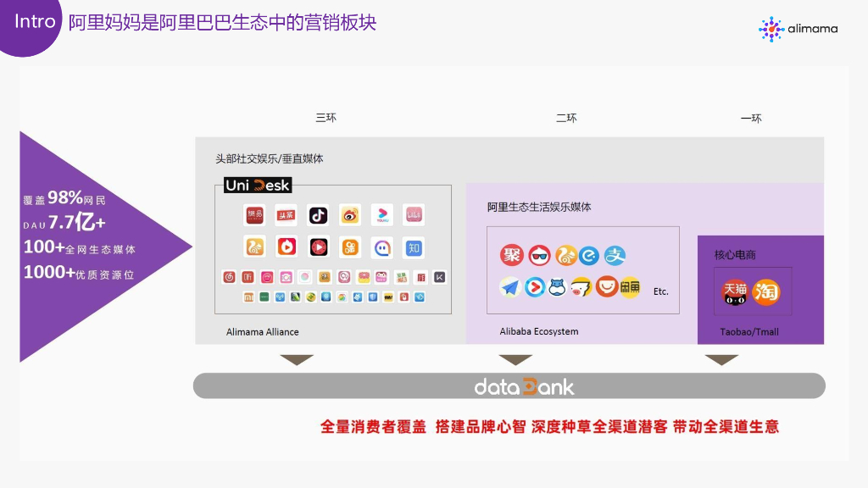Click the small red 听 icon
The height and width of the screenshot is (488, 868).
point(248,277)
